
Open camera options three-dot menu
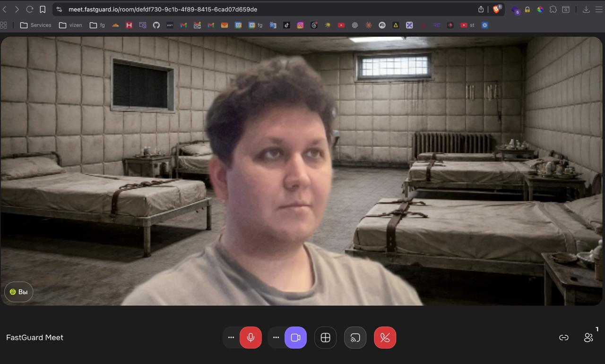pyautogui.click(x=276, y=338)
